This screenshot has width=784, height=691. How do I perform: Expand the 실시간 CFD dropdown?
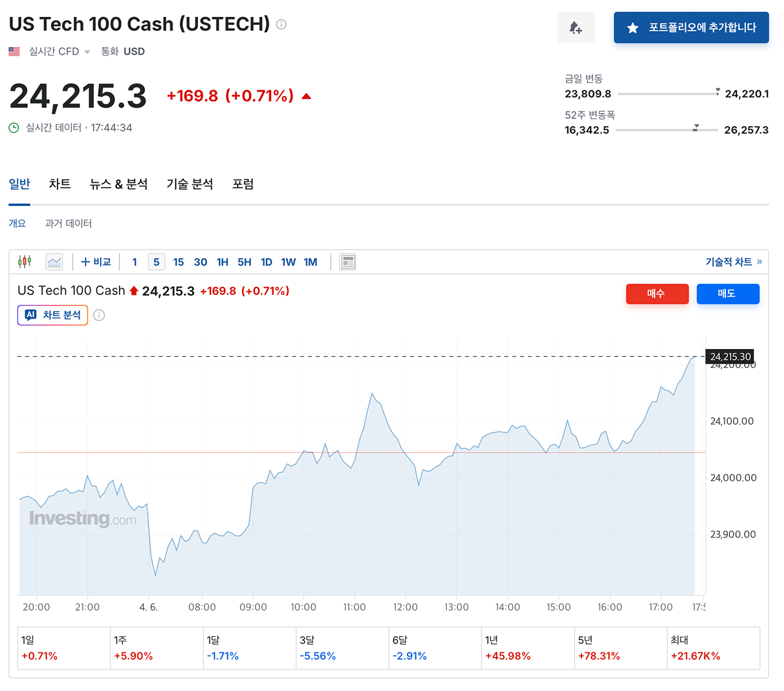click(59, 52)
